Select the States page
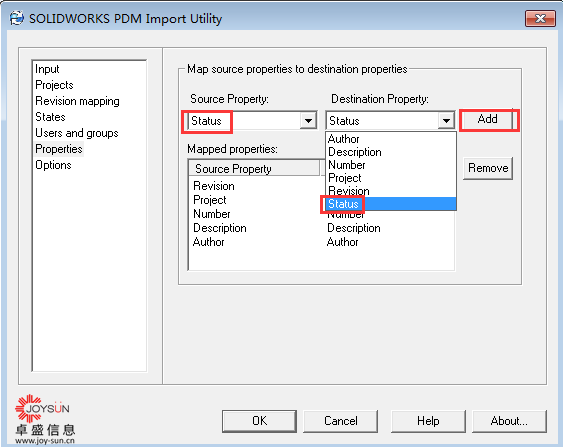The width and height of the screenshot is (563, 447). tap(50, 117)
